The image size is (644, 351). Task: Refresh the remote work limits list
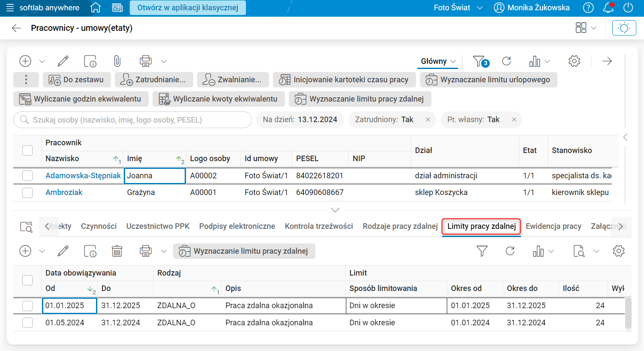pos(510,251)
